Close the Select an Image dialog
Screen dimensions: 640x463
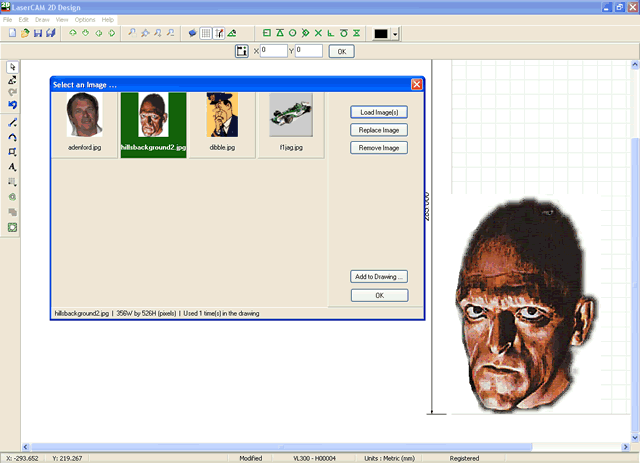[416, 84]
